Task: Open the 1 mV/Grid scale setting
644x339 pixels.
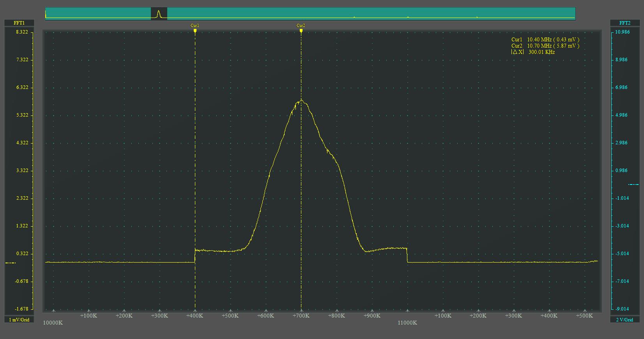Action: [x=19, y=320]
